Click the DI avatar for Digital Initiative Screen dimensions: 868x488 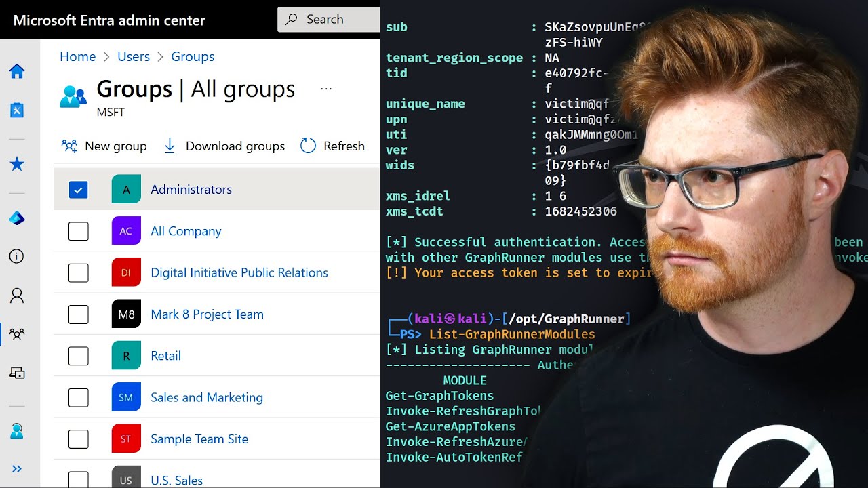(x=126, y=272)
